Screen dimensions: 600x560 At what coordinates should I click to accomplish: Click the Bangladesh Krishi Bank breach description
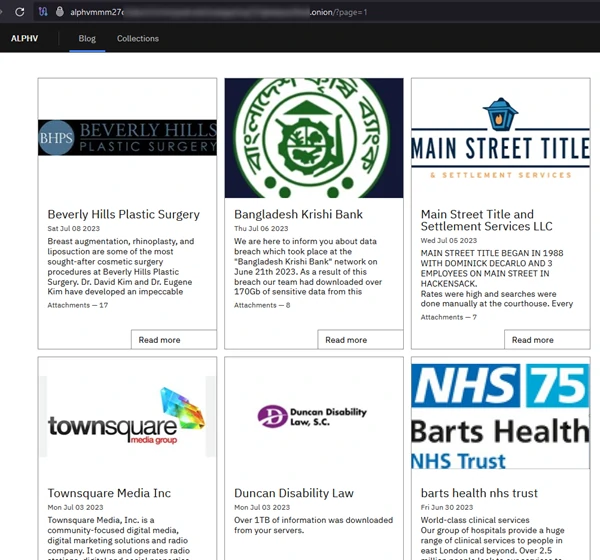(x=308, y=266)
